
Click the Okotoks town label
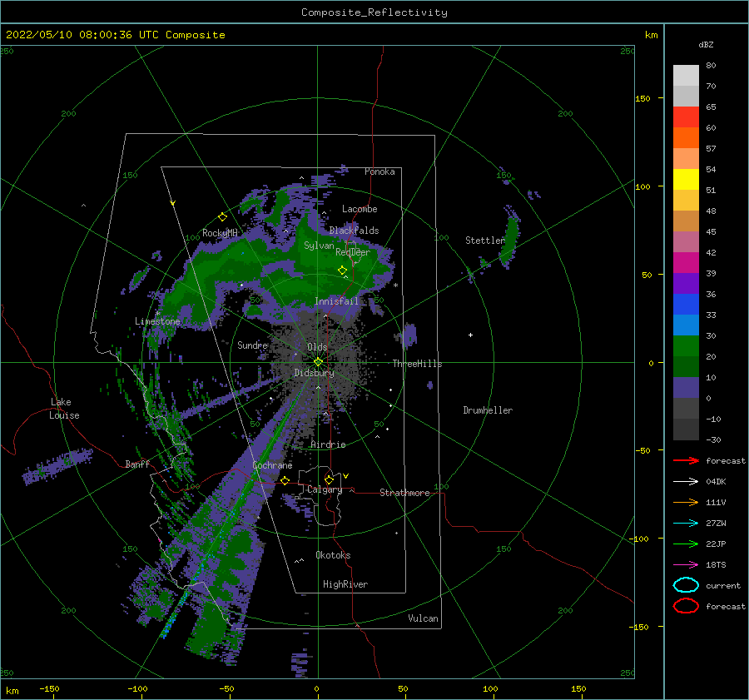pos(333,555)
